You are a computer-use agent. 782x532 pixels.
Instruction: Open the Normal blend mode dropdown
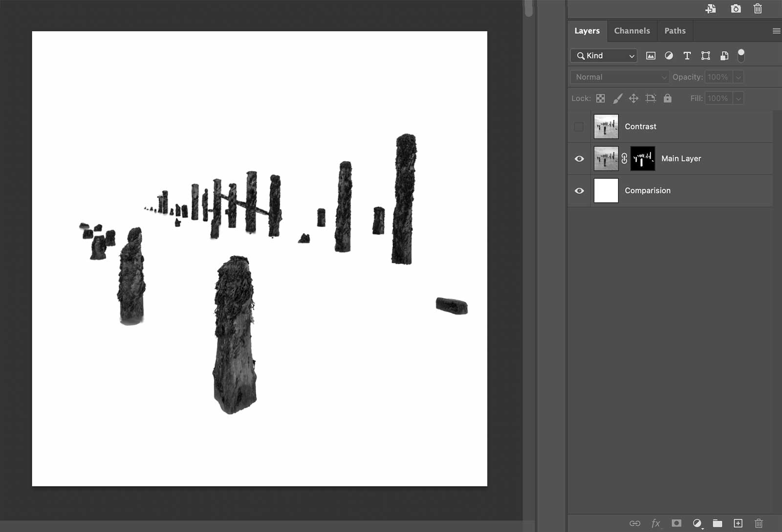[619, 77]
